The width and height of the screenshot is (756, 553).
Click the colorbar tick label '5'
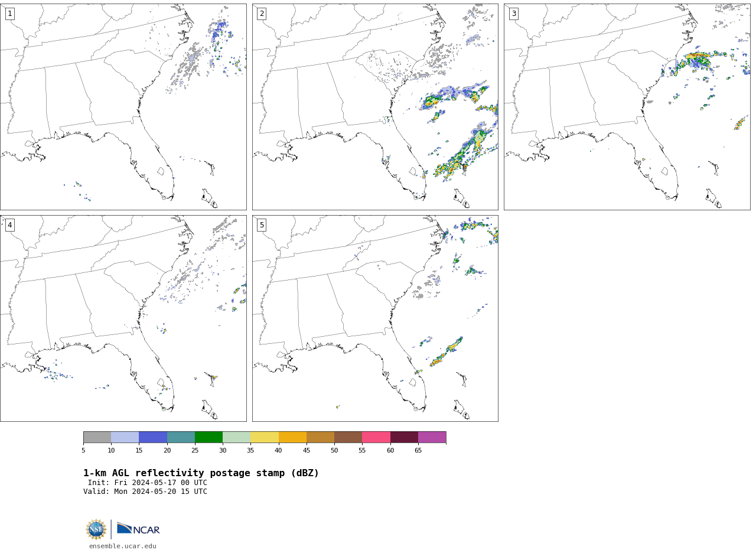click(x=83, y=451)
